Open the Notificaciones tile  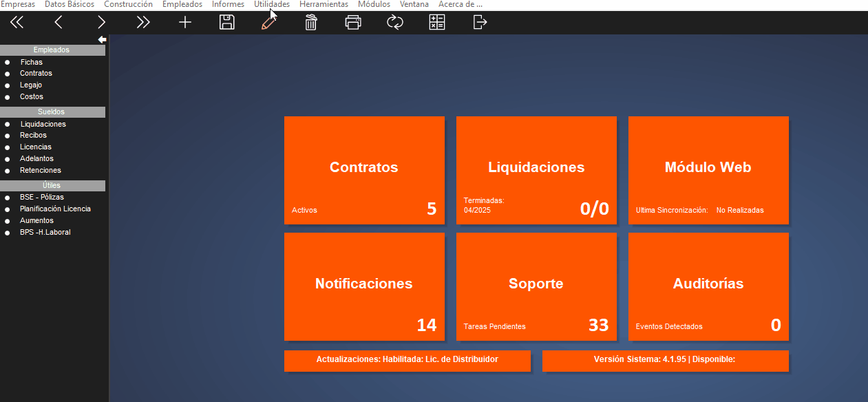[364, 286]
